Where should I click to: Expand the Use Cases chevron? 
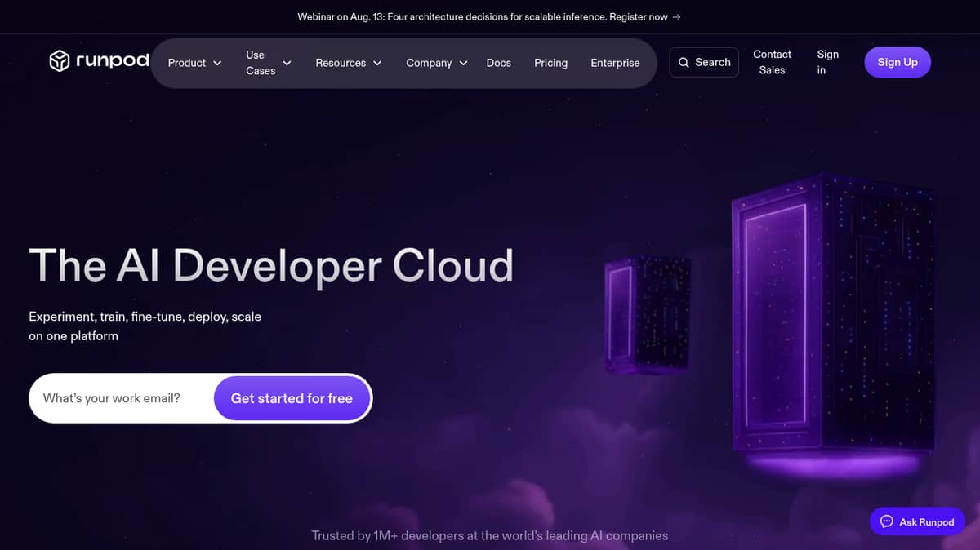(x=287, y=63)
